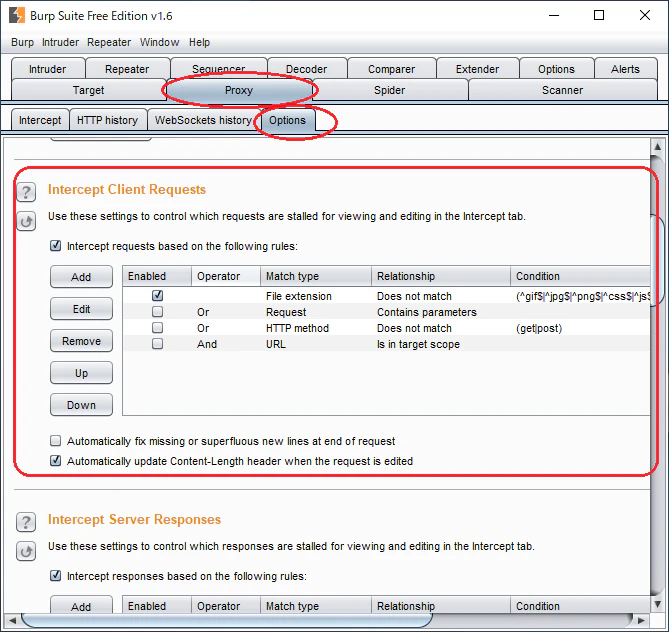
Task: Move rule Down button
Action: [x=81, y=405]
